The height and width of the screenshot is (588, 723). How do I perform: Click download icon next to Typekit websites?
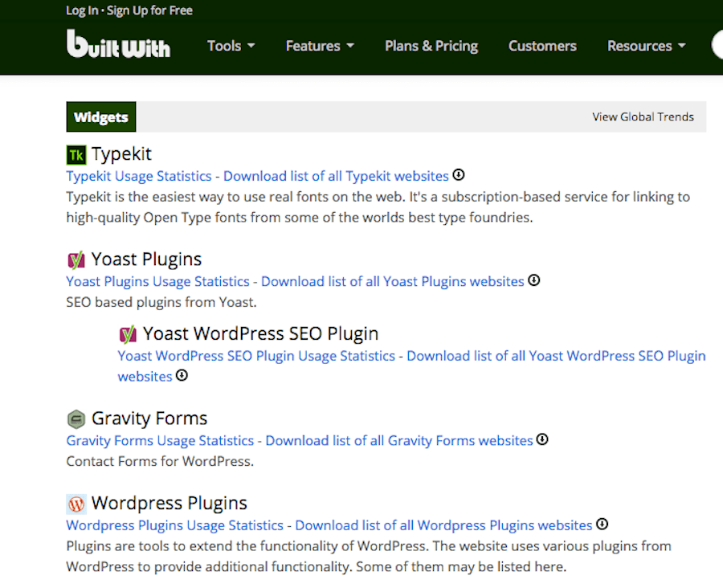459,175
